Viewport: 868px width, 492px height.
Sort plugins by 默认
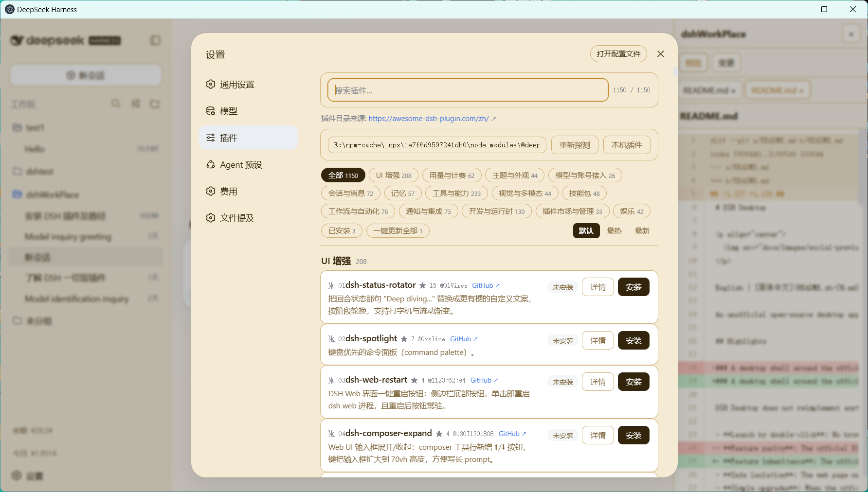(x=586, y=231)
